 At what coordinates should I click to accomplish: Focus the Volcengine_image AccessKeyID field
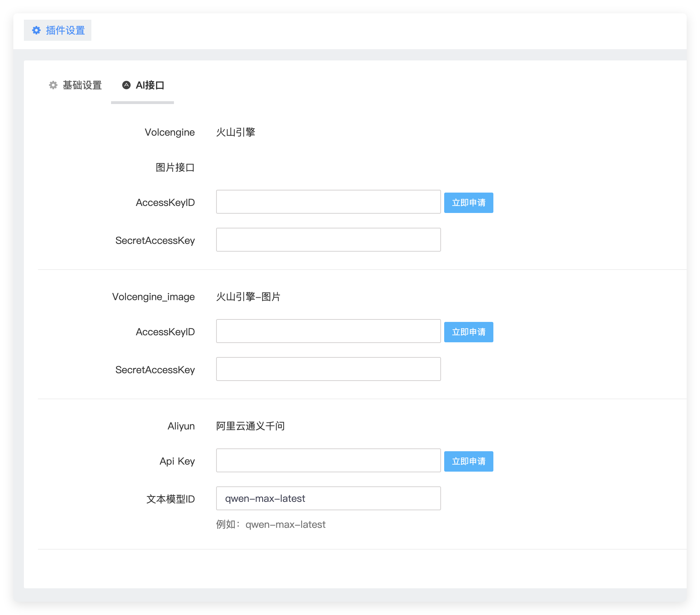point(328,331)
